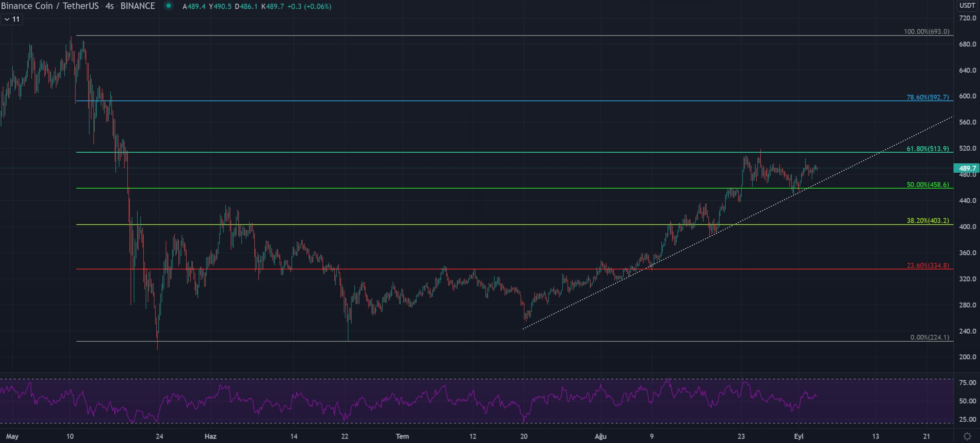Image resolution: width=980 pixels, height=443 pixels.
Task: Select the 50.00%(458.6) green Fibonacci label
Action: 927,185
